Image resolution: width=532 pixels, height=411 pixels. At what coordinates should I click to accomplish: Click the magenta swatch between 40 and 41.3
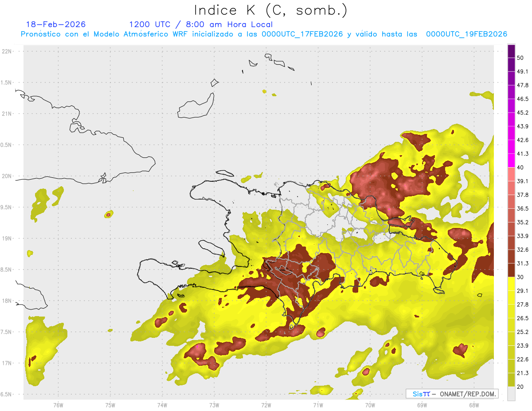click(511, 160)
